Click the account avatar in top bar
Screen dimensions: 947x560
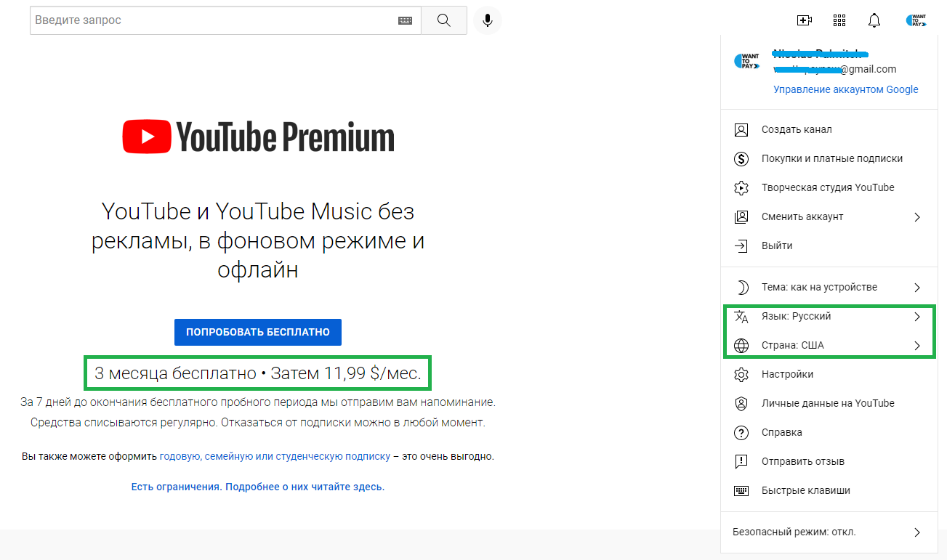pyautogui.click(x=916, y=20)
